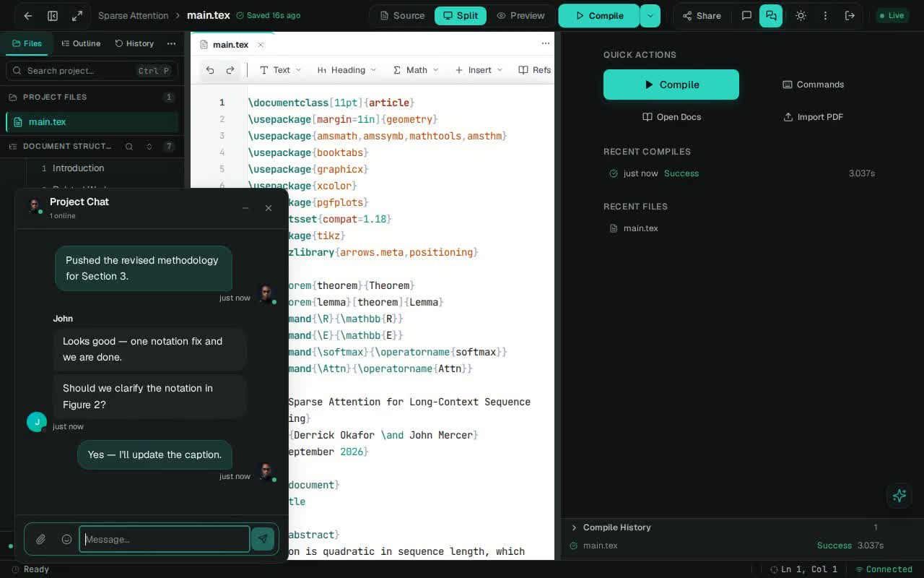Click Open Docs

tap(671, 117)
